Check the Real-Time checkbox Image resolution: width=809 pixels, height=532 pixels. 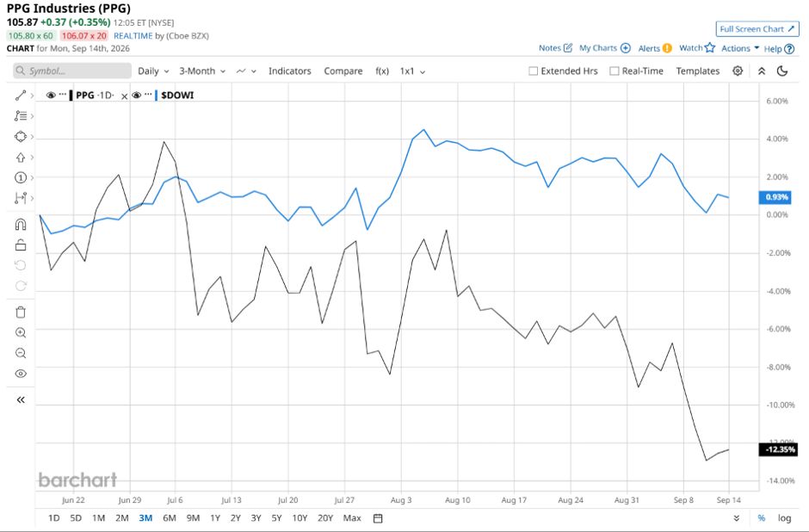[x=614, y=71]
